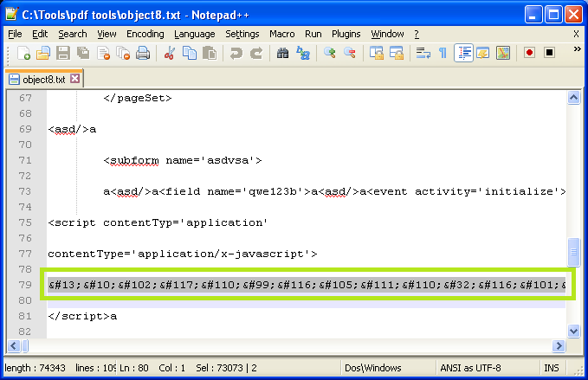
Task: Copy the selection with the Copy icon
Action: [x=190, y=53]
